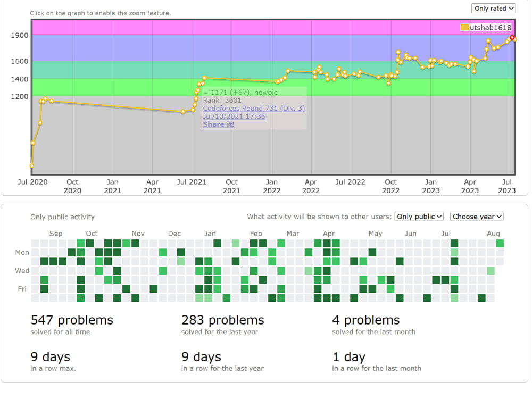Click the "4 problems" last month stat
Viewport: 532px width, 399px height.
click(366, 320)
